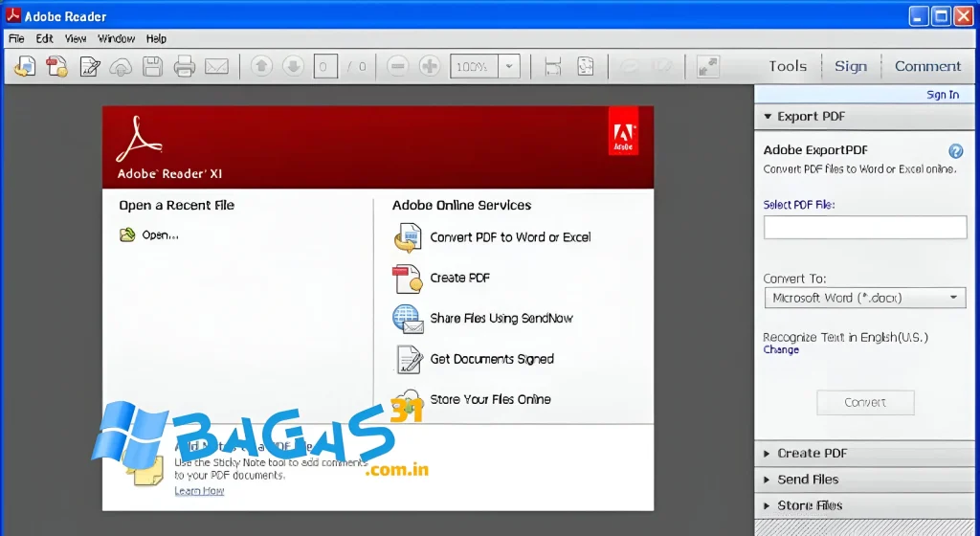Open the File menu
The width and height of the screenshot is (980, 536).
pyautogui.click(x=16, y=38)
